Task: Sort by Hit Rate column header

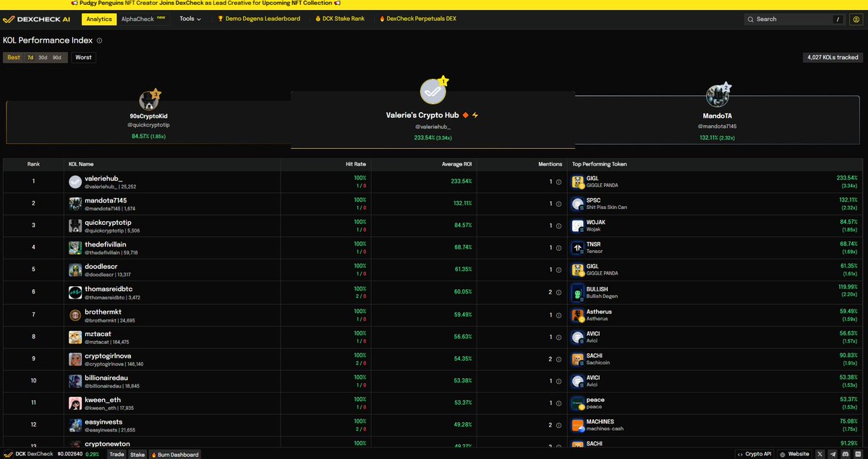Action: point(356,164)
